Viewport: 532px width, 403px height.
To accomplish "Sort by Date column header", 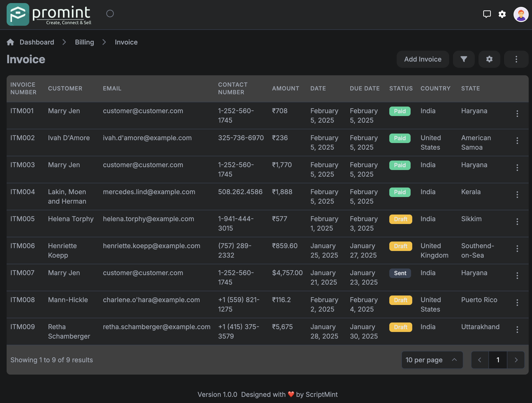I will tap(318, 88).
